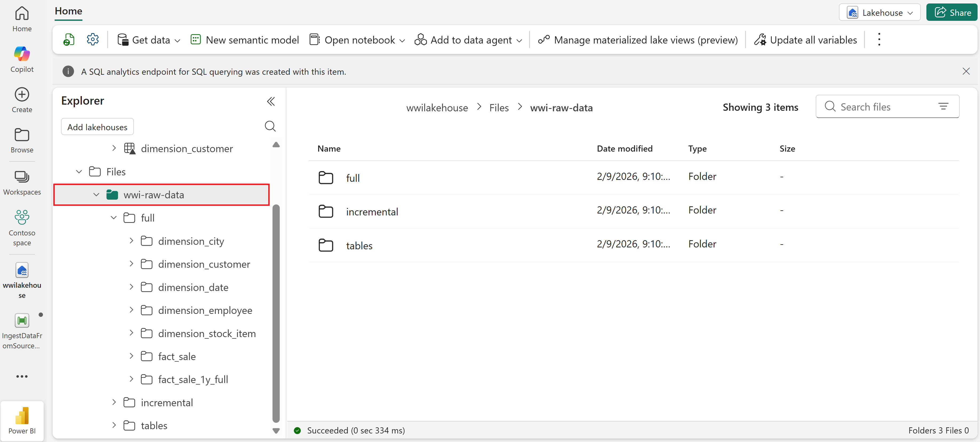Open the Lakehouse mode dropdown

(879, 13)
